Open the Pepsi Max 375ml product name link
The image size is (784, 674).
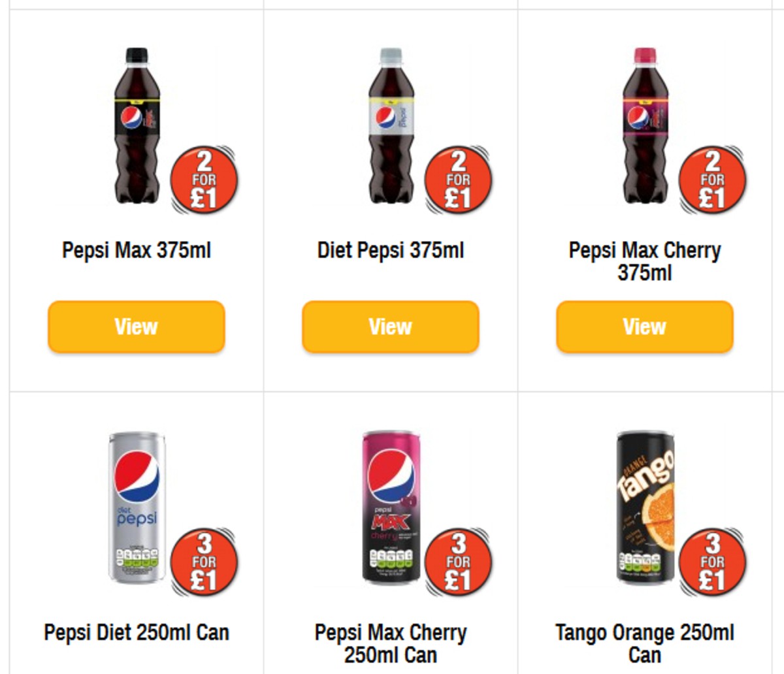[x=135, y=249]
